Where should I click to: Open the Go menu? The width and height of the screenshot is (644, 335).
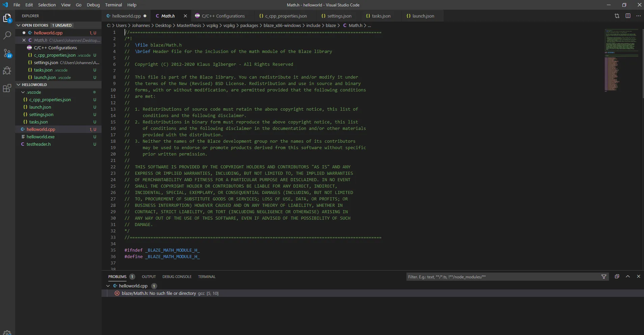click(x=79, y=5)
